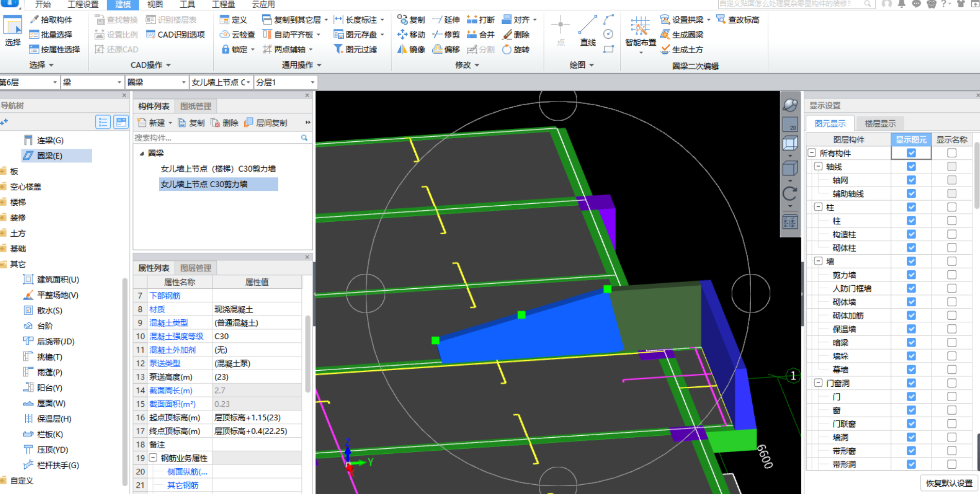Switch to 图纸管理 tab
This screenshot has height=494, width=980.
[196, 106]
